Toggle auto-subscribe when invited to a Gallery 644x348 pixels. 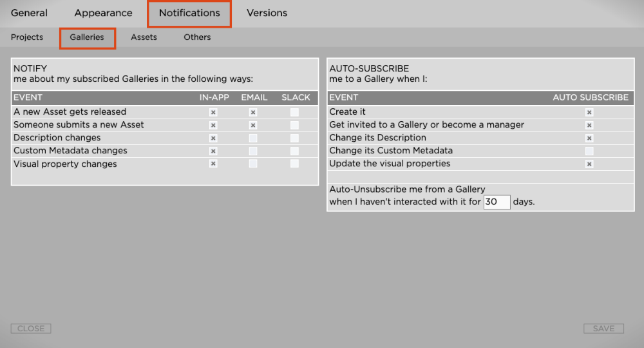coord(589,125)
